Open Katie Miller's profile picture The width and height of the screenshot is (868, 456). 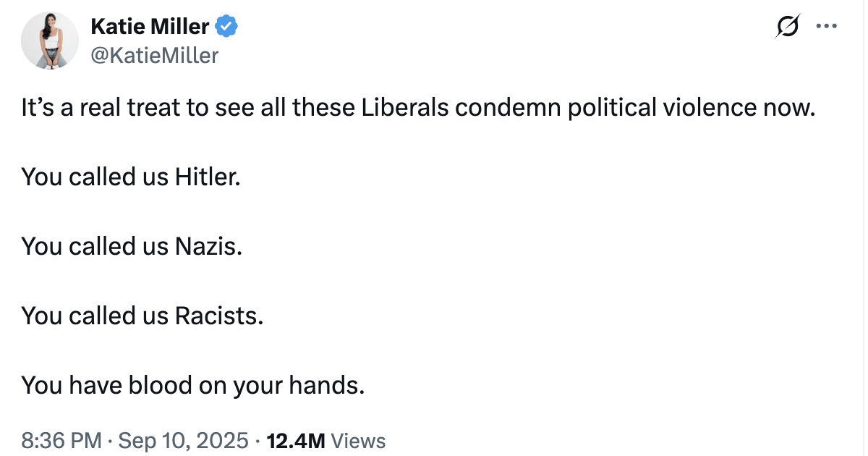pyautogui.click(x=50, y=41)
